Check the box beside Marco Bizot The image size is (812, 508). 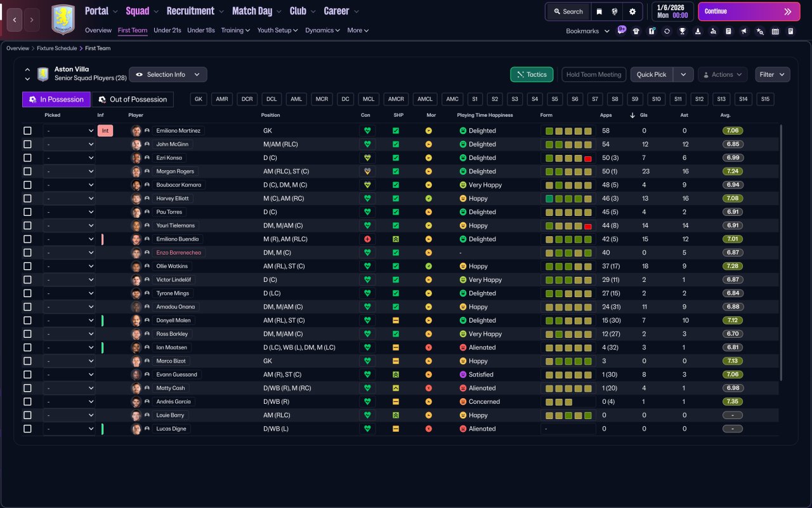pyautogui.click(x=27, y=361)
